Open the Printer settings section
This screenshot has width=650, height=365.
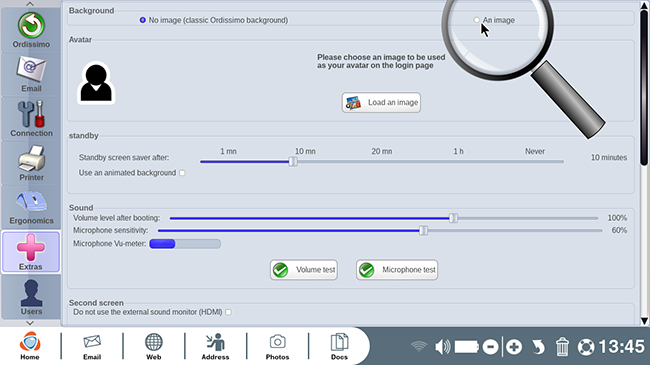(x=31, y=163)
